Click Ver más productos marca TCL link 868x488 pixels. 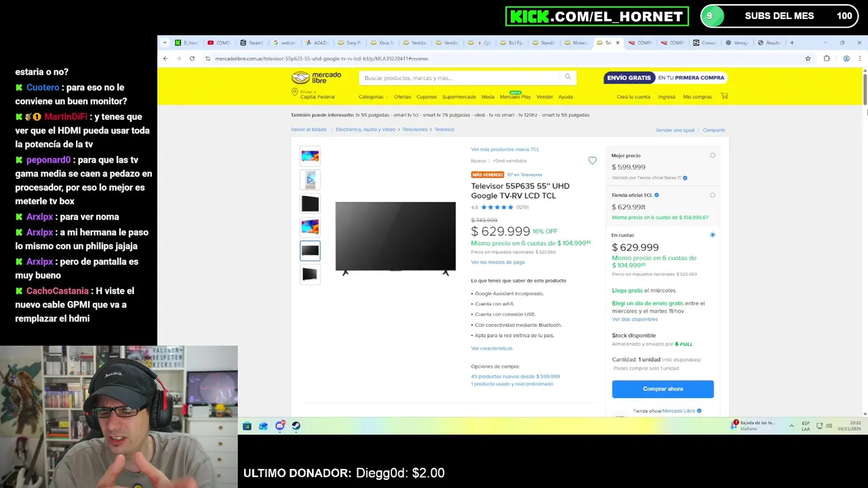[505, 149]
